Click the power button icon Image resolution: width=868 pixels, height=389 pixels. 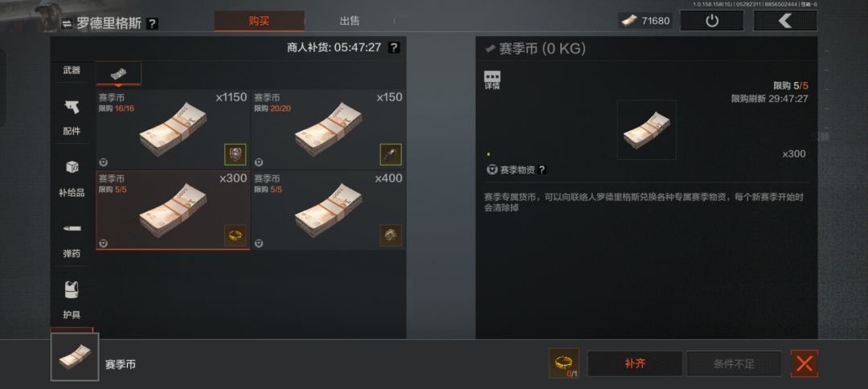pyautogui.click(x=712, y=21)
